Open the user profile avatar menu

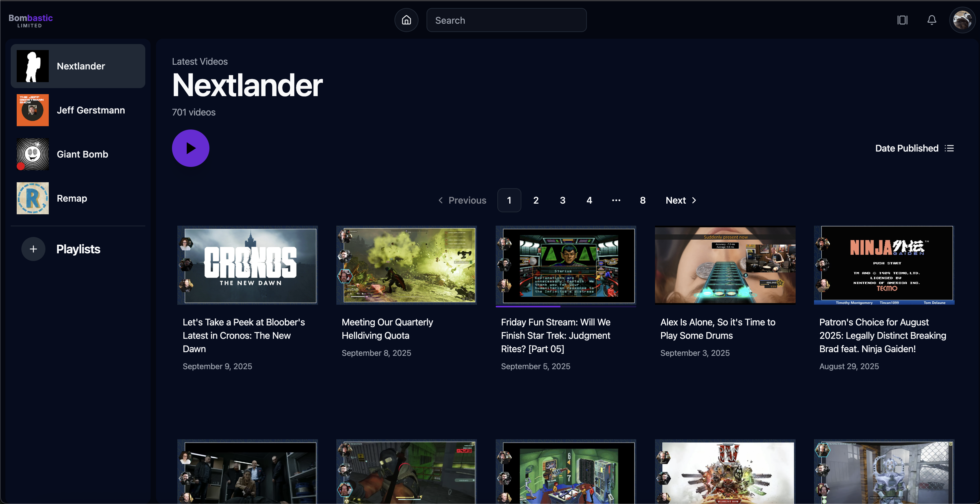pos(962,20)
